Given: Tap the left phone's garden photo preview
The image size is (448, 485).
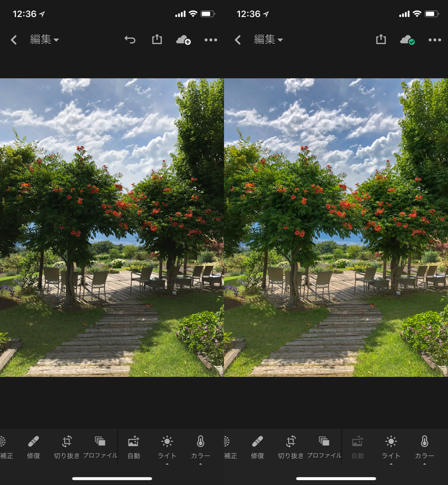Looking at the screenshot, I should [112, 227].
